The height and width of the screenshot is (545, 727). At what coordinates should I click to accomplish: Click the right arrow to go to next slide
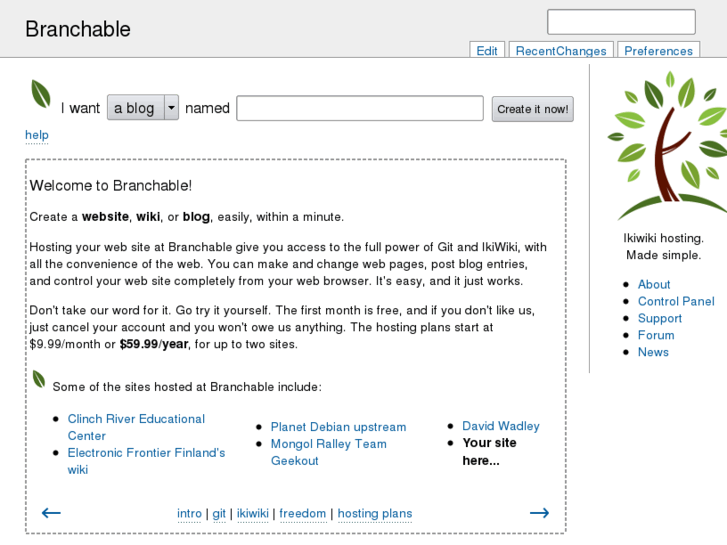pos(539,513)
